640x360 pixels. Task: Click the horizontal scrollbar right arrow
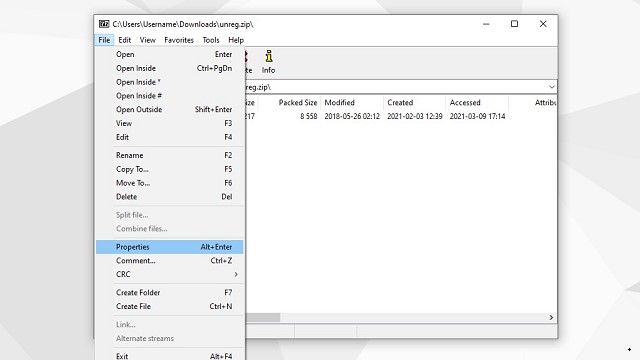click(551, 317)
